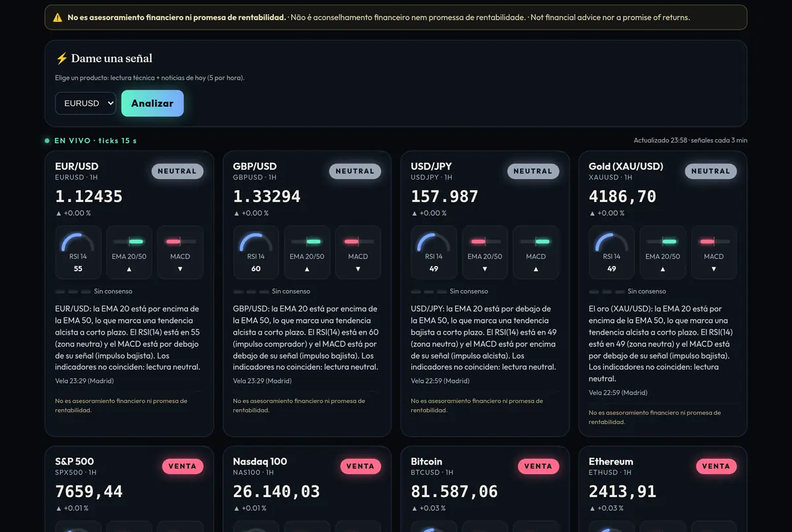Click the S&P 500 card title
The image size is (792, 532).
tap(75, 461)
